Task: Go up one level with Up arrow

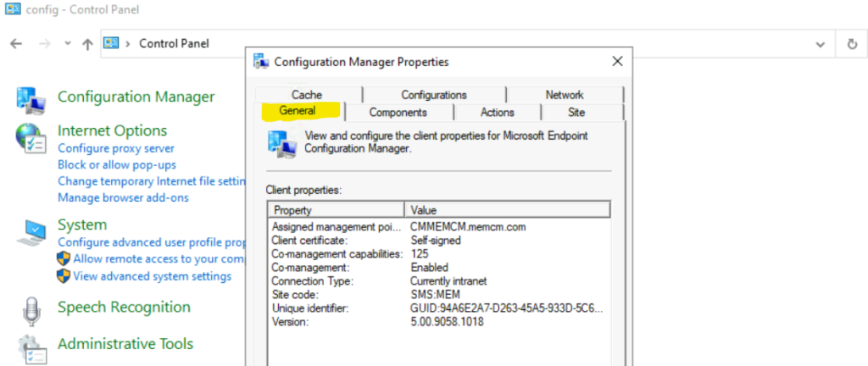Action: pos(87,44)
